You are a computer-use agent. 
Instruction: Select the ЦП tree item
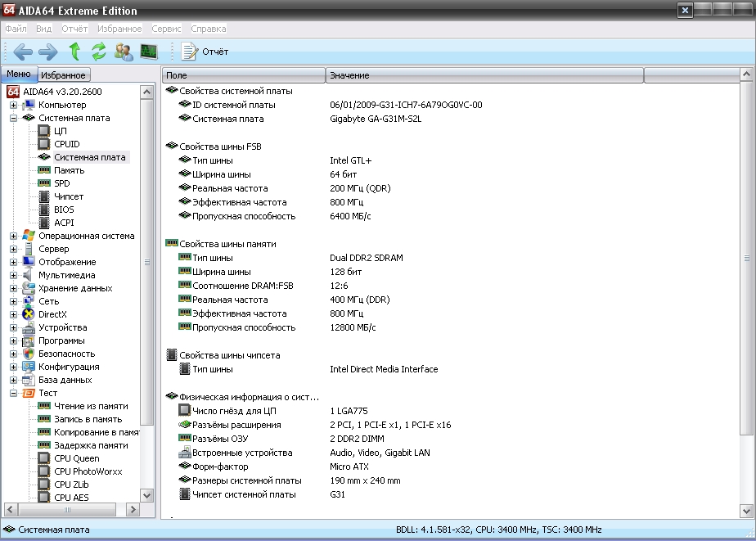pyautogui.click(x=61, y=131)
